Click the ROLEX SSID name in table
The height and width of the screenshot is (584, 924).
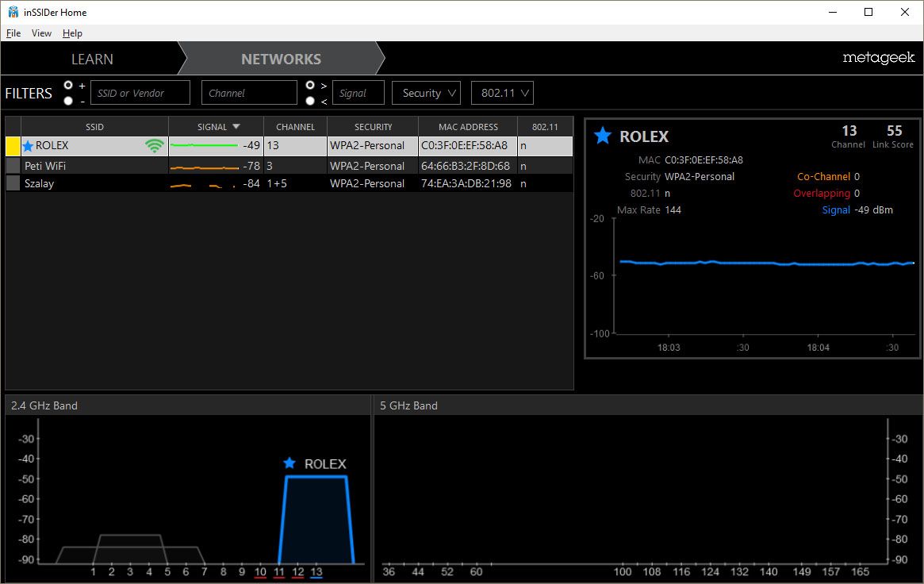(x=52, y=145)
